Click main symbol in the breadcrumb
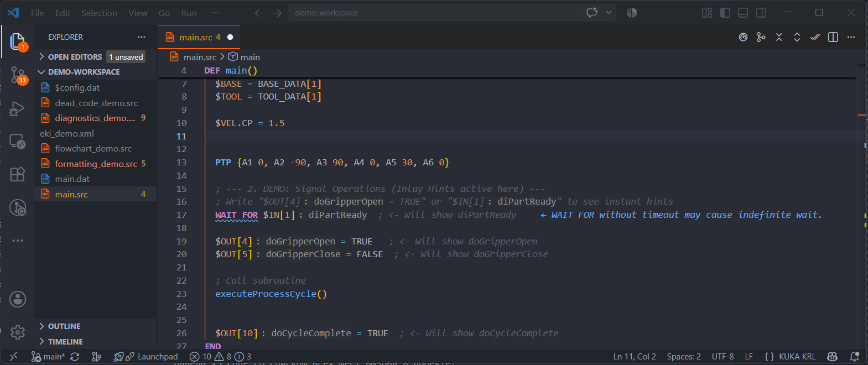The width and height of the screenshot is (868, 365). [x=250, y=57]
